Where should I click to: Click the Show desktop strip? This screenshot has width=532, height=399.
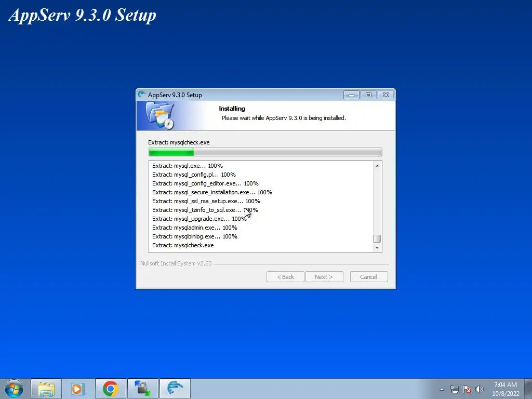(x=528, y=389)
